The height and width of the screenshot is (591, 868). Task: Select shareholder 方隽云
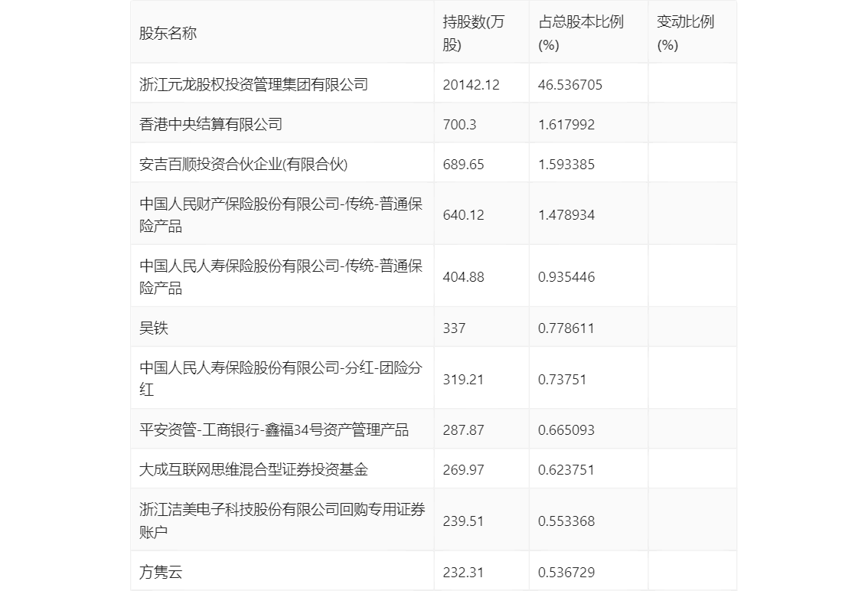point(161,572)
